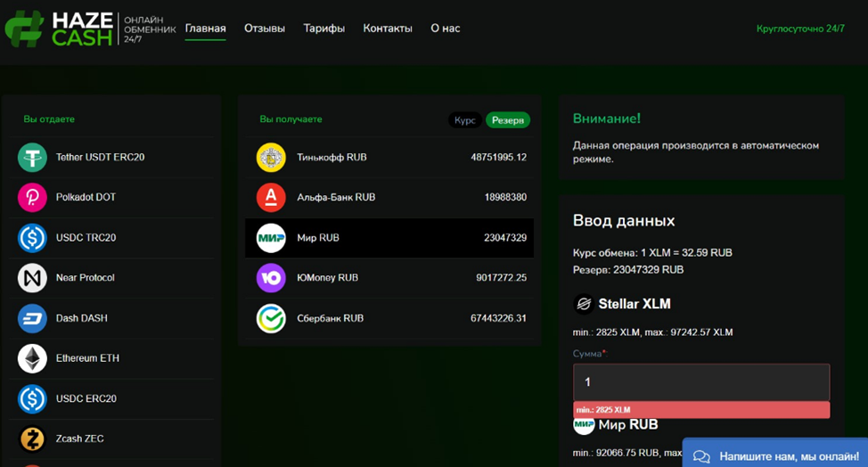
Task: Click the Polkadot DOT pink icon
Action: [x=32, y=198]
